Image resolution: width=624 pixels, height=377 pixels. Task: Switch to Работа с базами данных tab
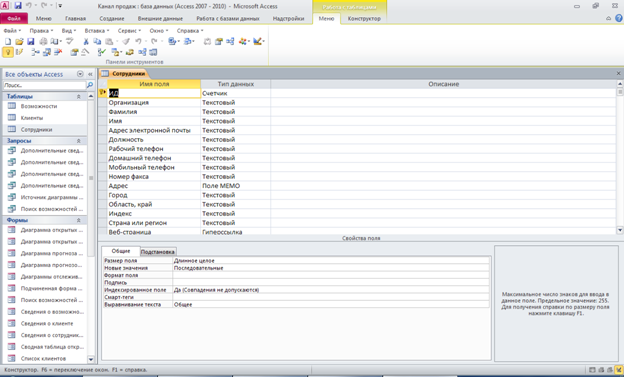(228, 18)
